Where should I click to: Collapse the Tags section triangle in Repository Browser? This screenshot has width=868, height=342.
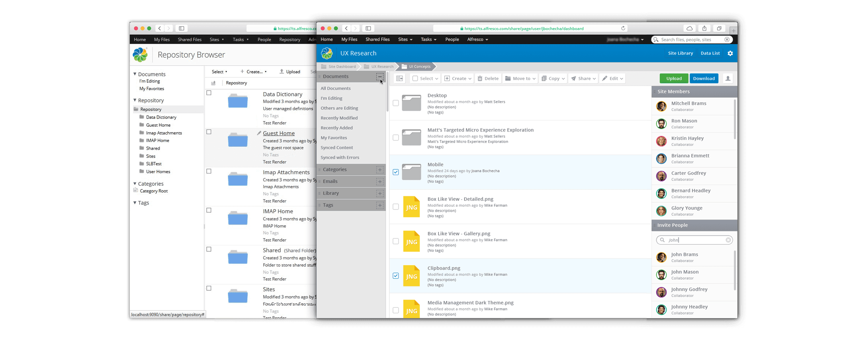pos(135,203)
